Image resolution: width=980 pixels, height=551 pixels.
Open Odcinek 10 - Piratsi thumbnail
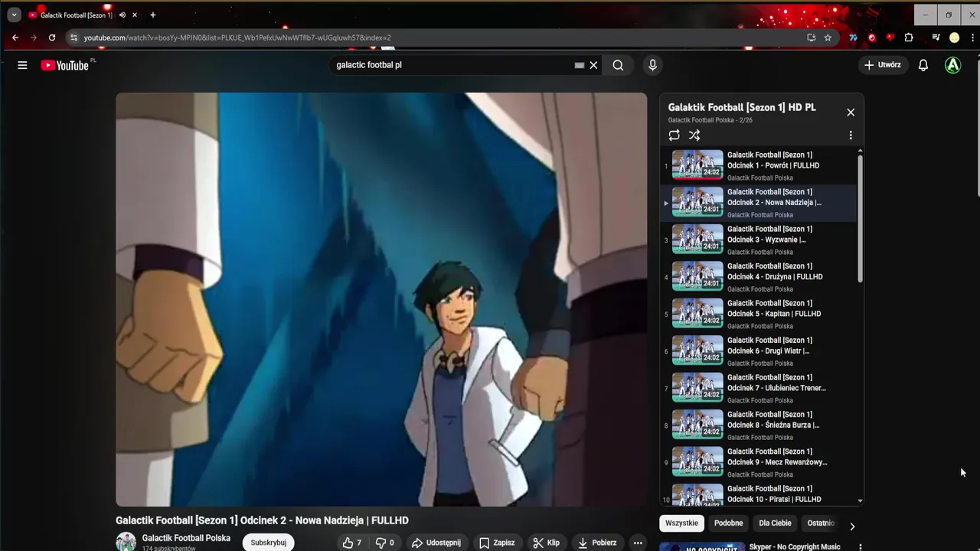(697, 494)
